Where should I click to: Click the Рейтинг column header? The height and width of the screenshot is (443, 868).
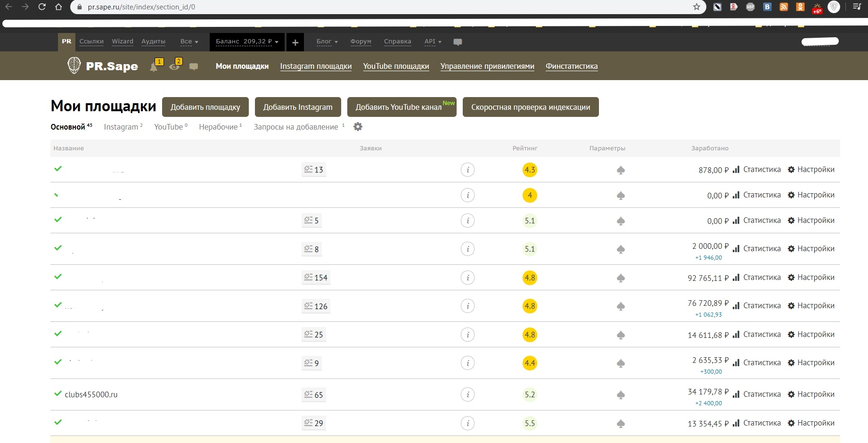[x=525, y=148]
